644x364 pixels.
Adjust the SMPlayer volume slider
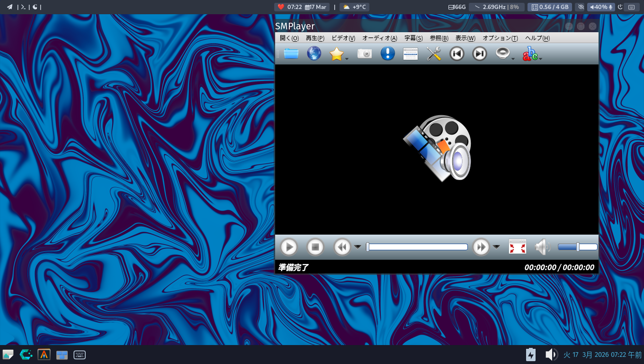578,247
